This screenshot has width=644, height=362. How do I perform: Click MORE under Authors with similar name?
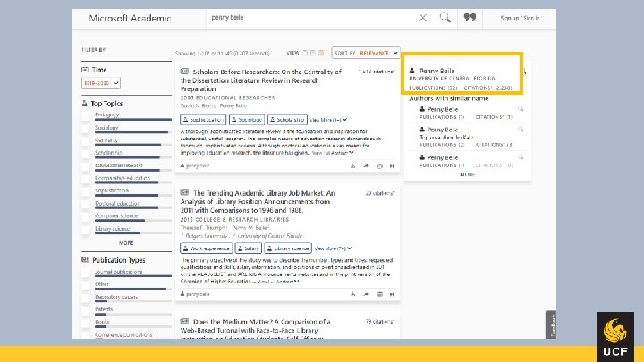(x=468, y=174)
